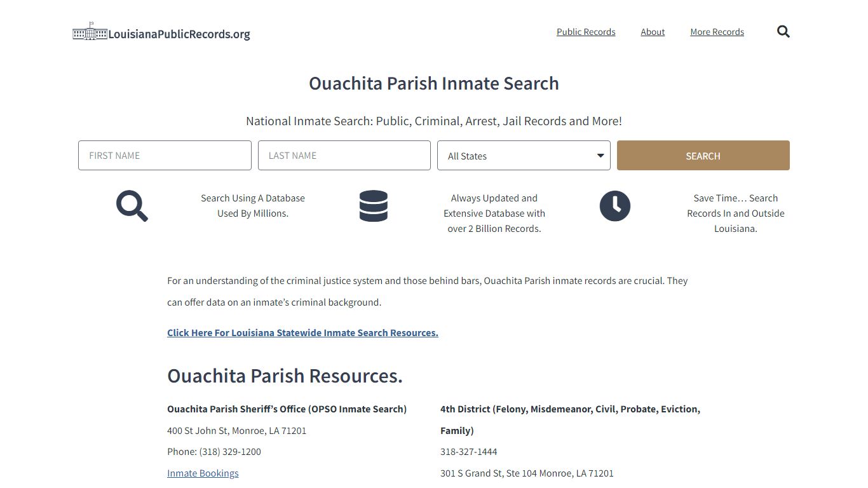This screenshot has width=868, height=488.
Task: Open the search magnifier in the header
Action: point(783,32)
